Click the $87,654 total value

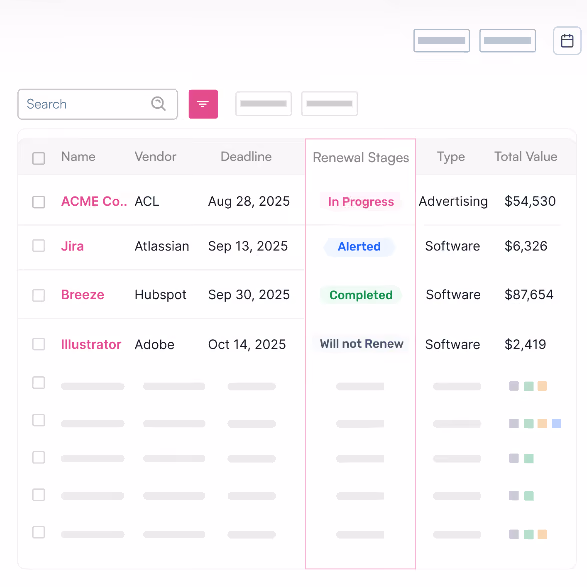point(529,295)
